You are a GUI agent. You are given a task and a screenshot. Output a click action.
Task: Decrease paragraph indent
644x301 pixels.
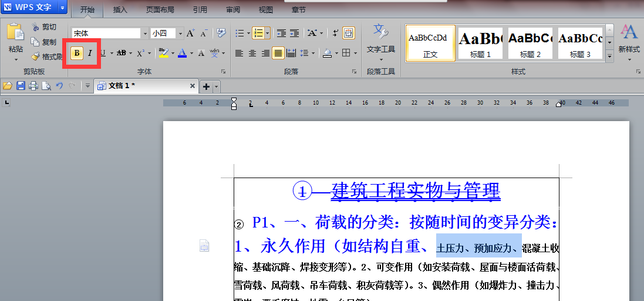[281, 34]
